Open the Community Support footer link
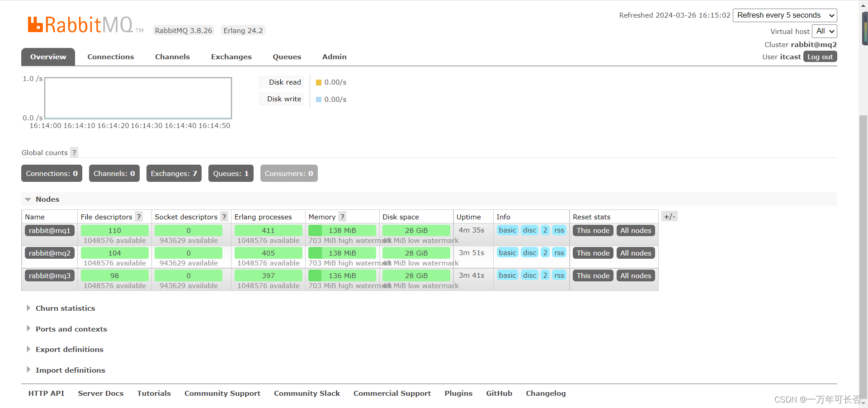Screen dimensions: 868x408 coord(222,393)
